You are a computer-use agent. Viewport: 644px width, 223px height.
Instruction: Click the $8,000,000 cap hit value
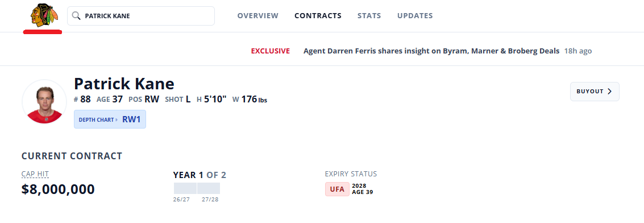point(58,189)
